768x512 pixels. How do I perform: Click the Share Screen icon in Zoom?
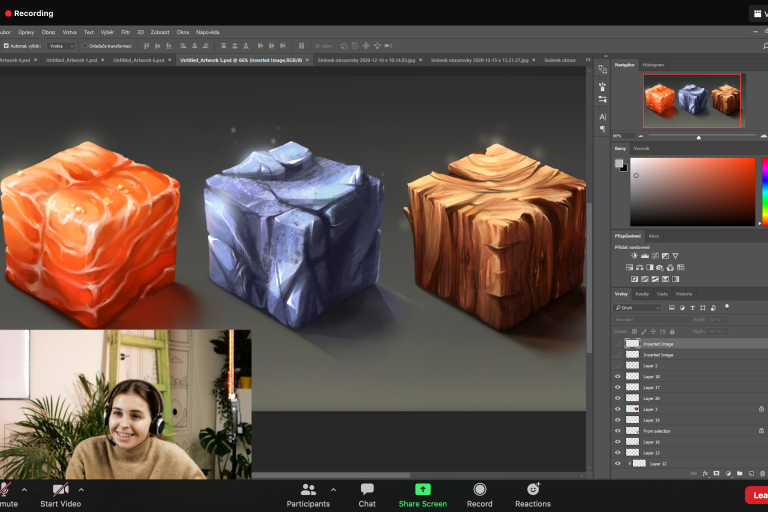422,489
